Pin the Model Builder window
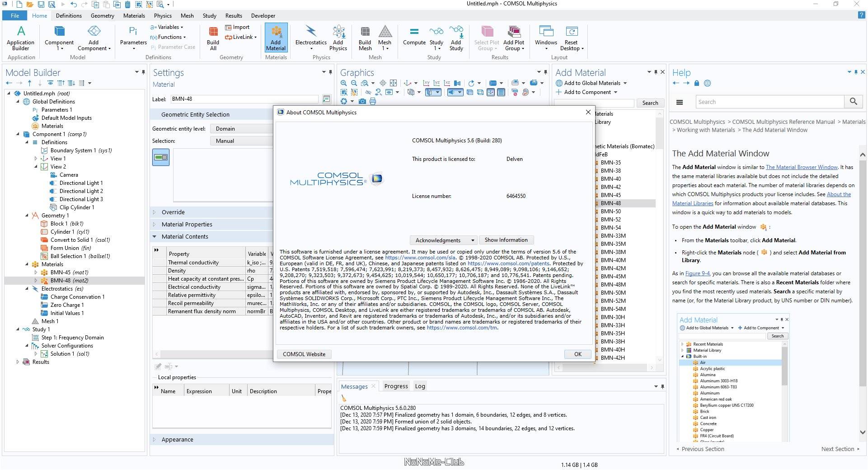 [x=144, y=72]
